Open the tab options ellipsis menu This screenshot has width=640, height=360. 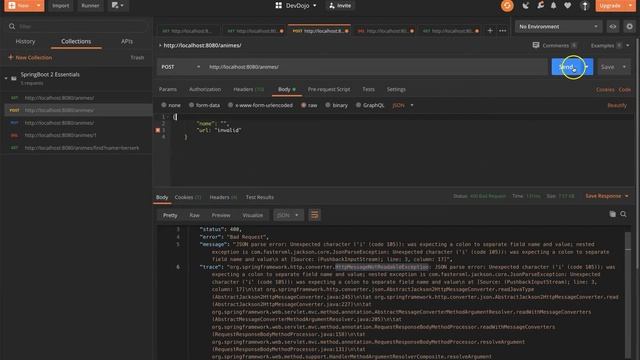(x=502, y=31)
